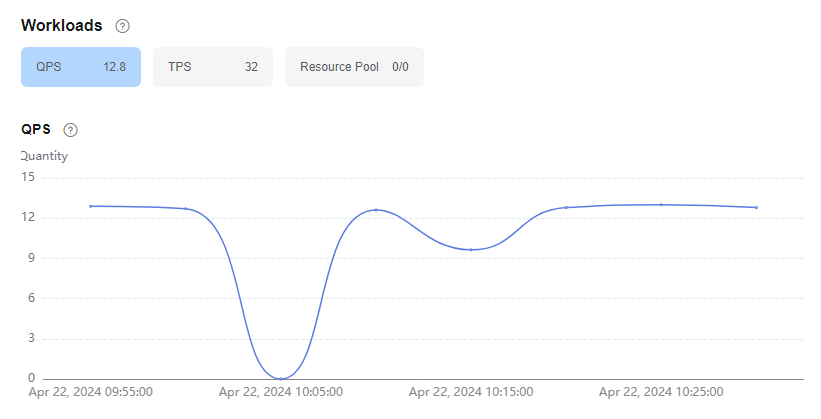
Task: Click the Apr 22, 2024 10:15:00 axis label
Action: [x=471, y=392]
